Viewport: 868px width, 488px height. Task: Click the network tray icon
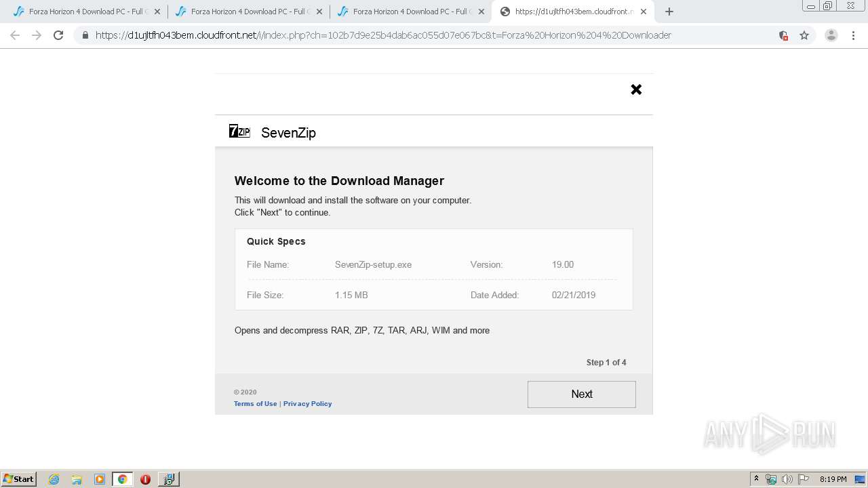(771, 479)
